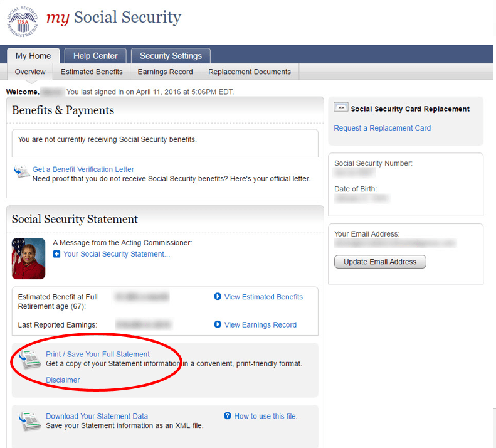Click the Social Security Administration seal logo

[x=23, y=21]
